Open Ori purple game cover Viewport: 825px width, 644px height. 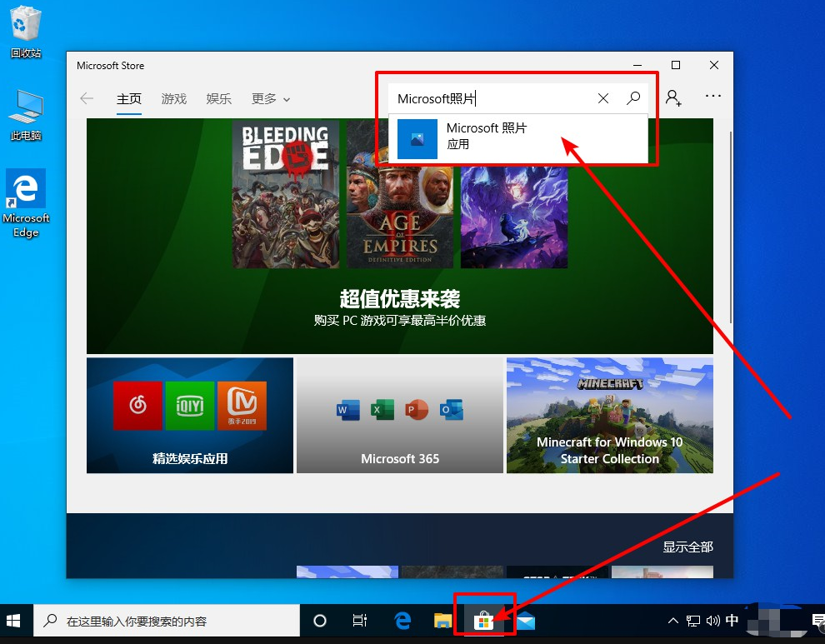(x=514, y=217)
